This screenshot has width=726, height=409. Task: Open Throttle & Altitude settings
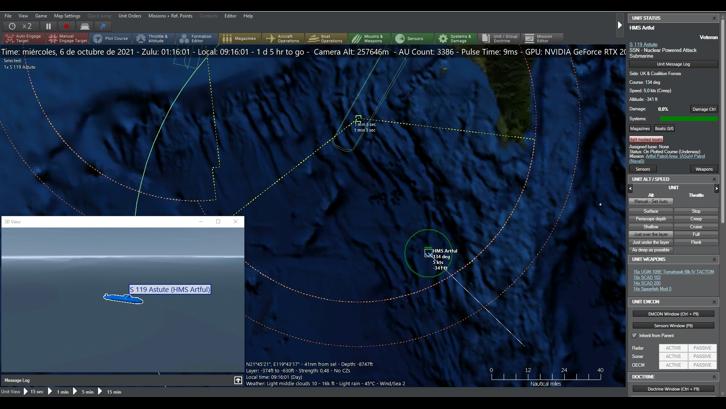tap(153, 38)
